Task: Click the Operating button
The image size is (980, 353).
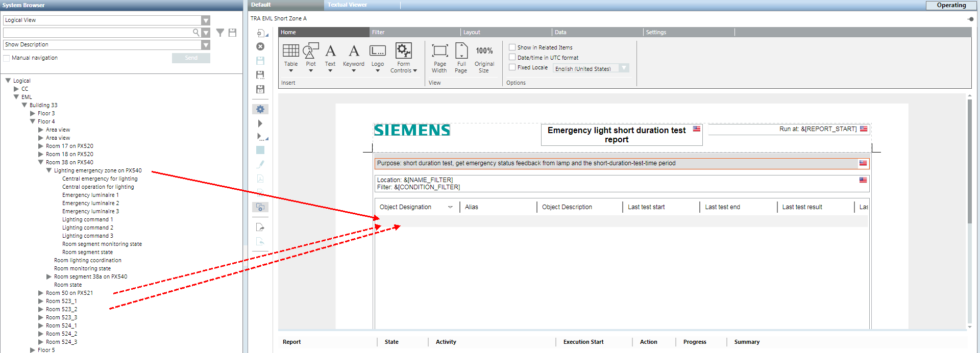Action: click(951, 5)
